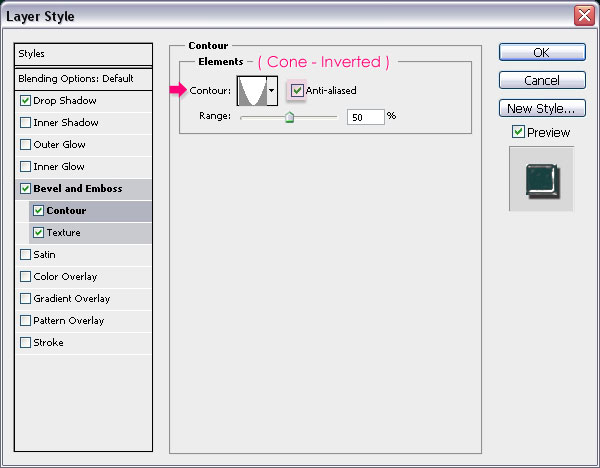Uncheck the Contour sub-effect checkbox
The width and height of the screenshot is (600, 468).
tap(38, 210)
